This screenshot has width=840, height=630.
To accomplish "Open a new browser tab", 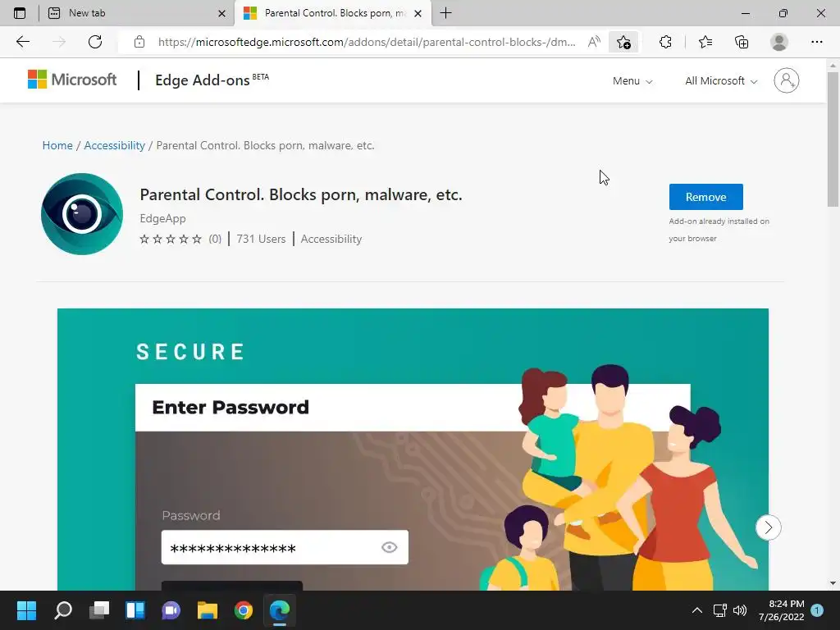I will coord(445,13).
